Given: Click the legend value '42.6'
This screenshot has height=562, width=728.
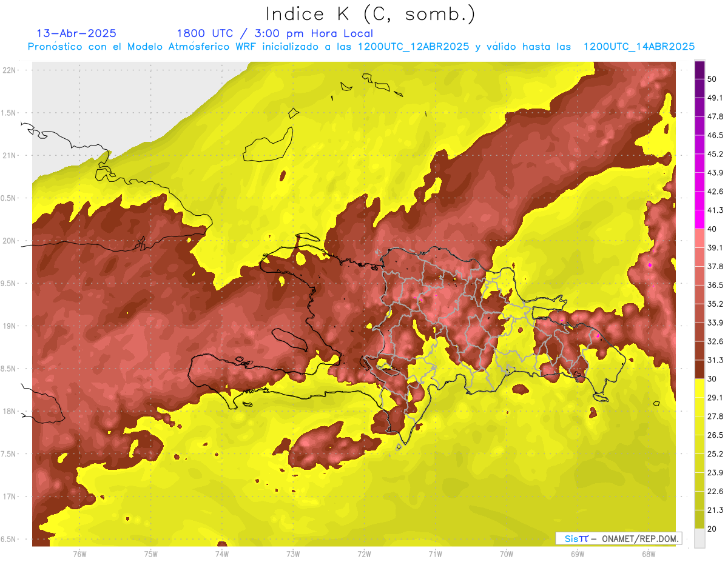Looking at the screenshot, I should click(x=715, y=192).
